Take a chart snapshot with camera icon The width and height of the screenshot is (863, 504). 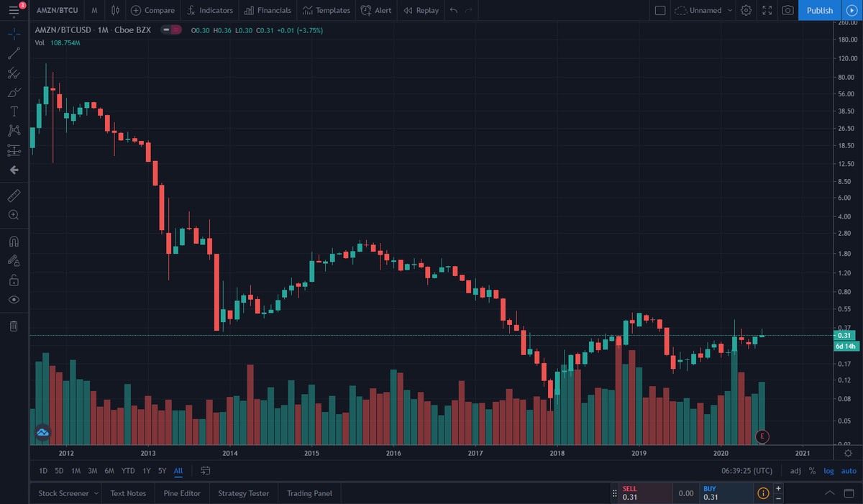coord(787,10)
